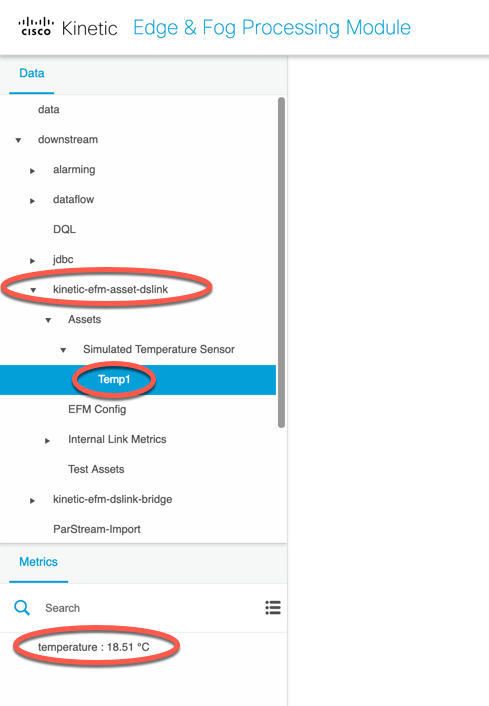Collapse Simulated Temperature Sensor node arrow
The image size is (489, 706).
click(x=63, y=350)
